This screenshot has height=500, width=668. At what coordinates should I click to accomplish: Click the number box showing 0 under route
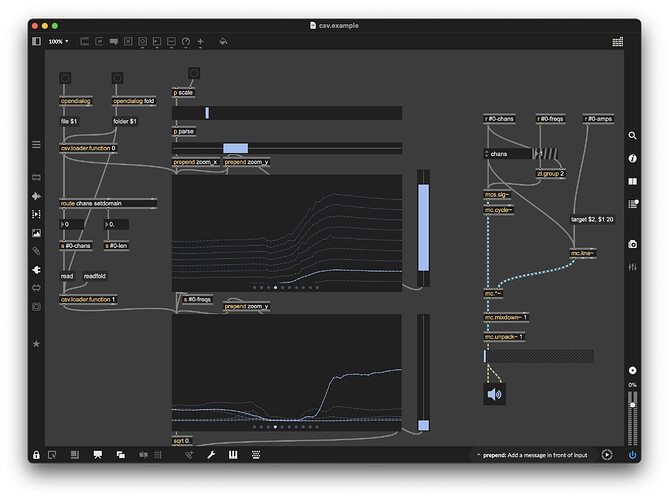(x=71, y=224)
